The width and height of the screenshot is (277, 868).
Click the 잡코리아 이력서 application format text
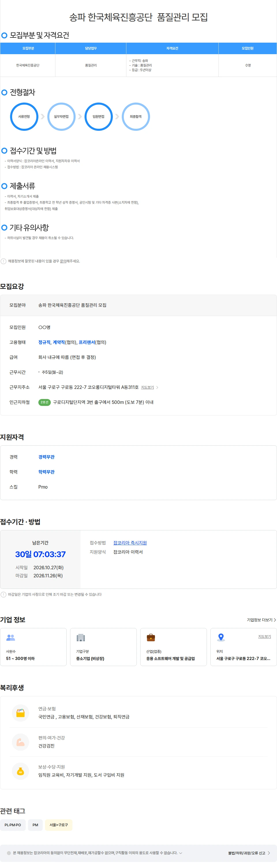point(128,552)
